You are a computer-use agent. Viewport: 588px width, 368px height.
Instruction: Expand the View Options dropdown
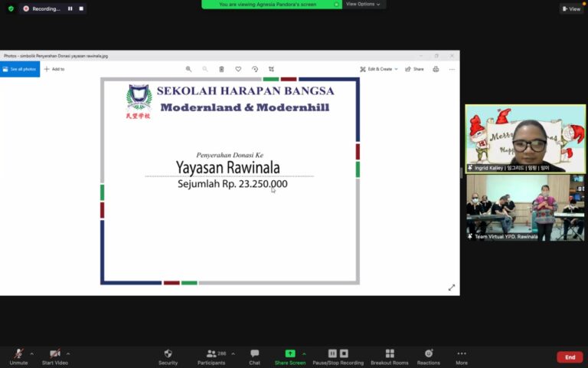pyautogui.click(x=364, y=4)
